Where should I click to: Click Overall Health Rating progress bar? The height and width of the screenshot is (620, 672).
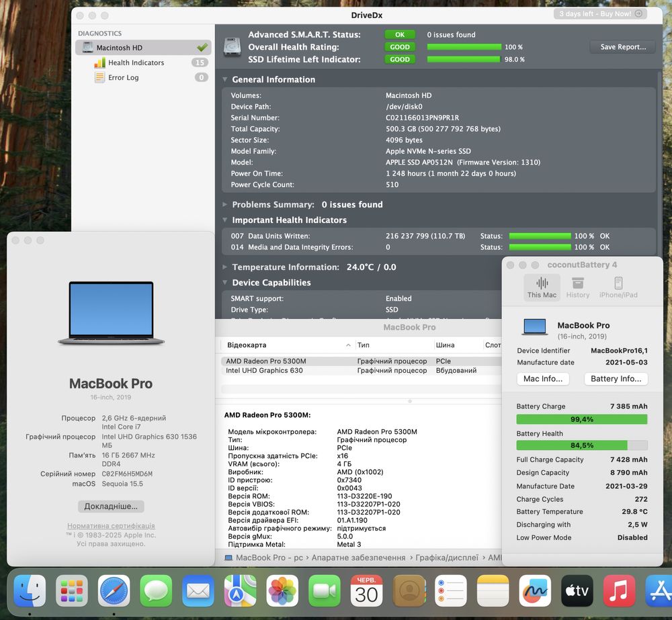click(x=464, y=47)
